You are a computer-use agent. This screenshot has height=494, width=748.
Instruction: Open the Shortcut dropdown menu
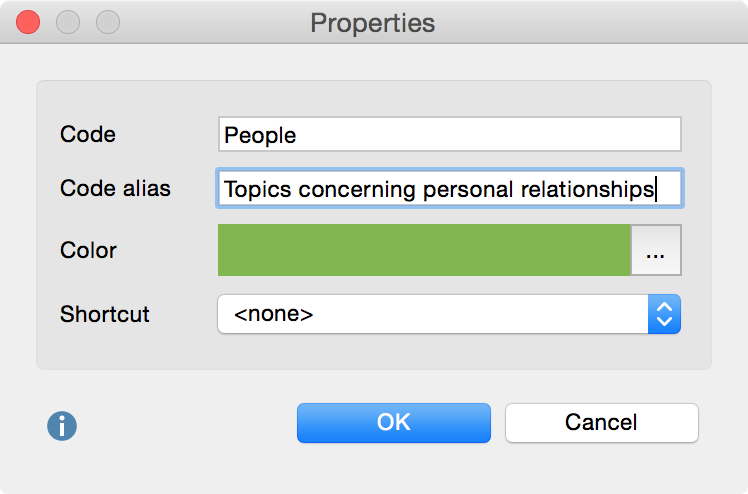coord(449,314)
